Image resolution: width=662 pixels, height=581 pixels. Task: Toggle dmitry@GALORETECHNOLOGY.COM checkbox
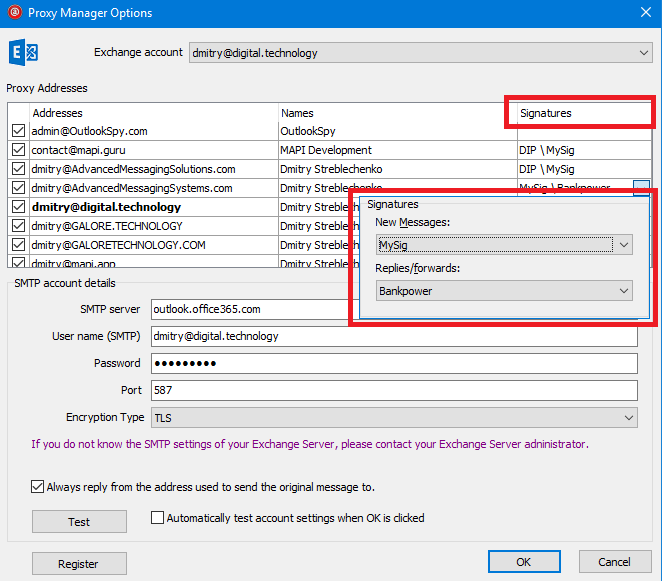[18, 244]
